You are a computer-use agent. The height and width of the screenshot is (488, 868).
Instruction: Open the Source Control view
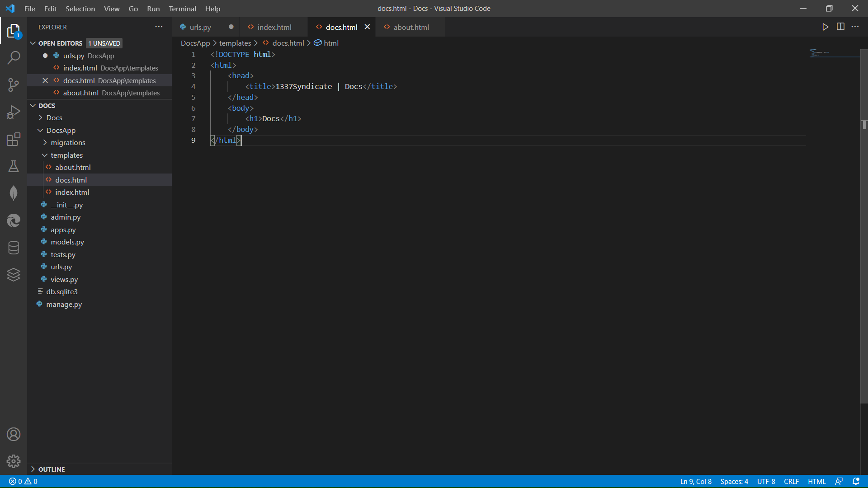click(x=14, y=85)
